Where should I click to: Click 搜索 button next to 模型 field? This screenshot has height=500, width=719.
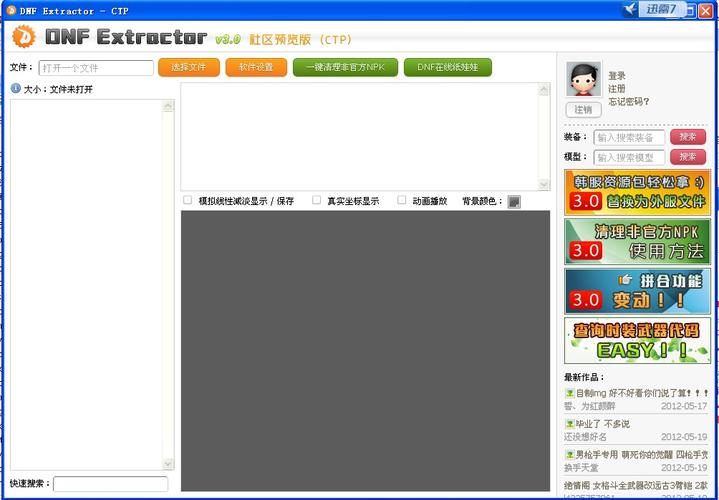[x=688, y=157]
